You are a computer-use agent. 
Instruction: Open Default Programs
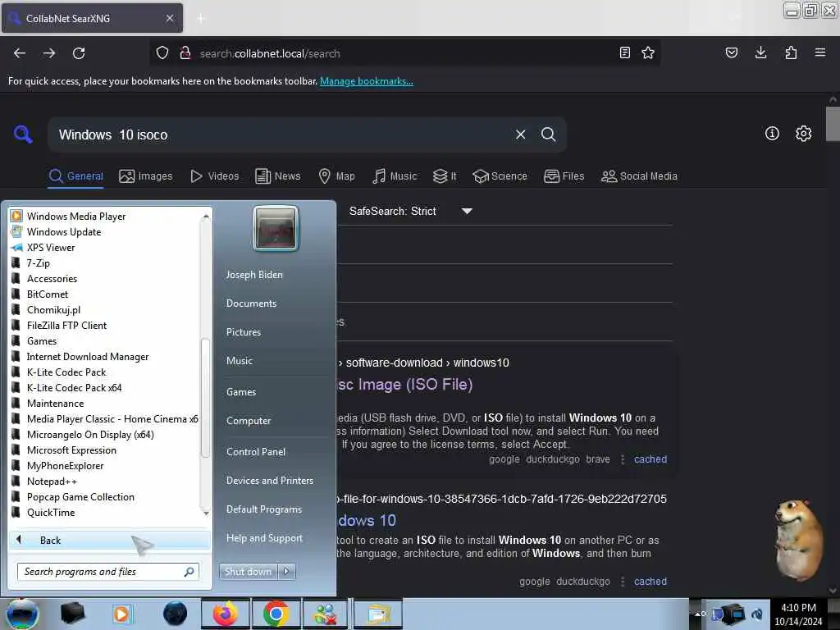click(x=263, y=509)
